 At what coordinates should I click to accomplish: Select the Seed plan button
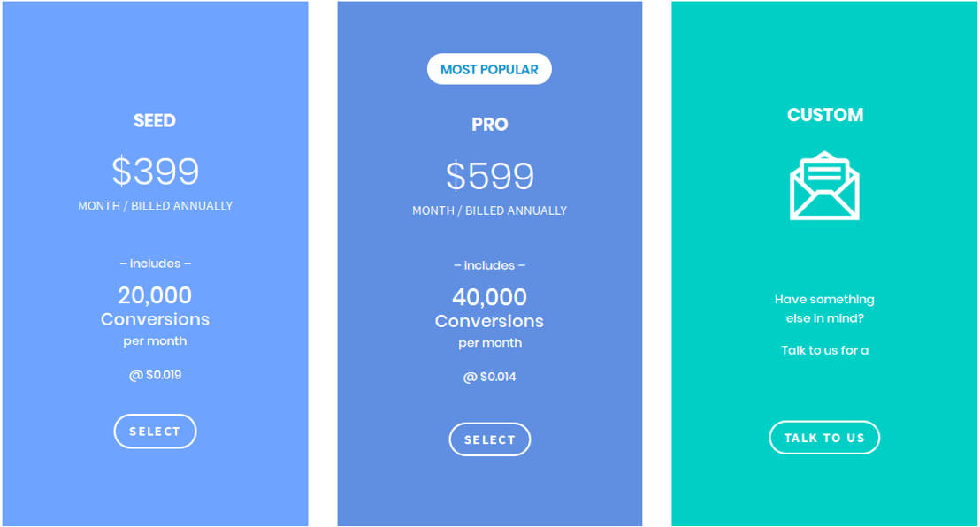pyautogui.click(x=155, y=432)
